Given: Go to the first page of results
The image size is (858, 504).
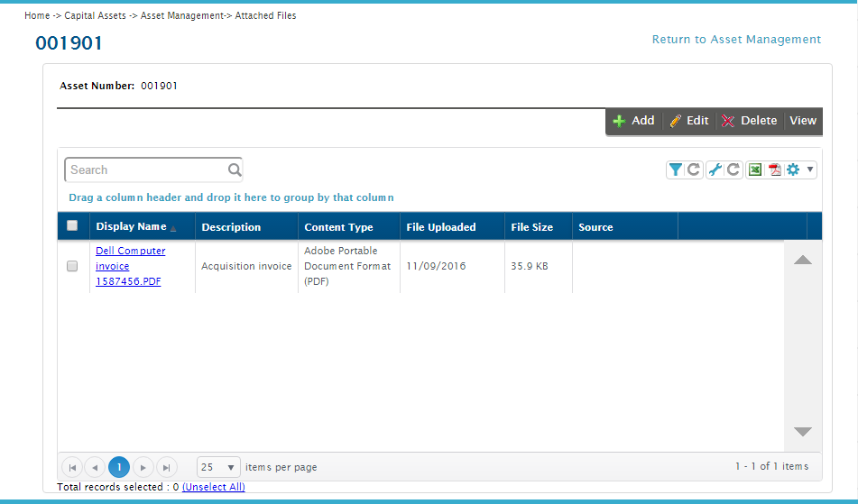Looking at the screenshot, I should [72, 467].
